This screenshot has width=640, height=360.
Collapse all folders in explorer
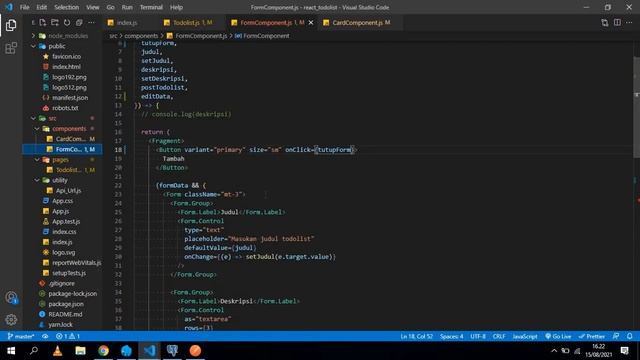click(x=79, y=23)
